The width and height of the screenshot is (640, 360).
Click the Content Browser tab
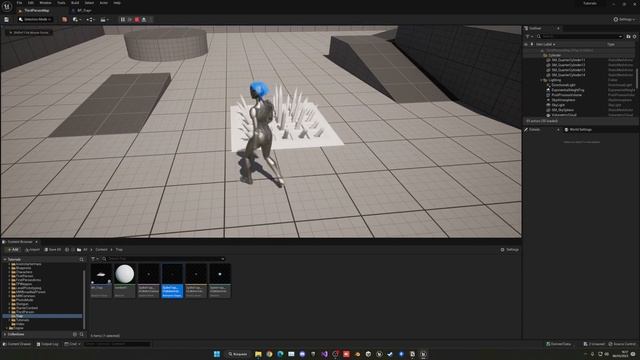coord(20,242)
